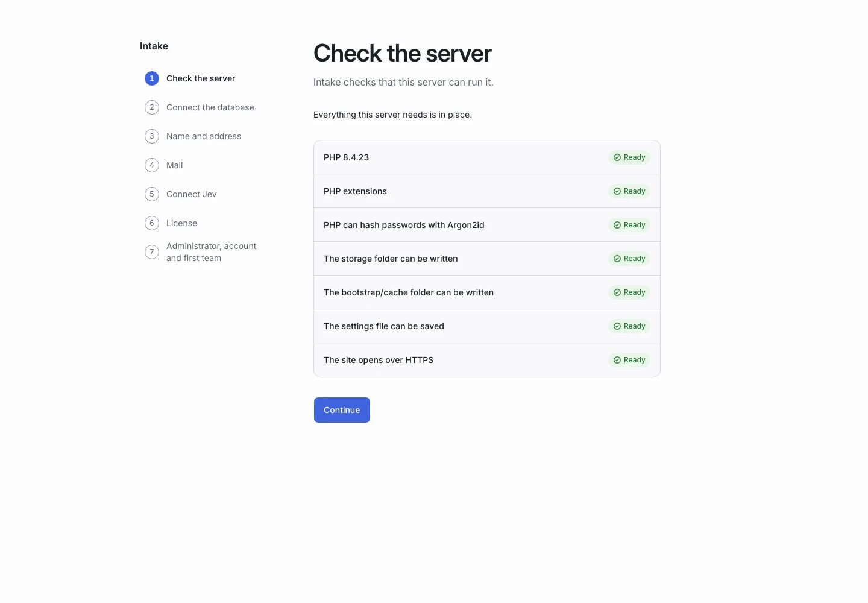Screen dimensions: 868x603
Task: Go to Name and address step
Action: click(x=204, y=136)
